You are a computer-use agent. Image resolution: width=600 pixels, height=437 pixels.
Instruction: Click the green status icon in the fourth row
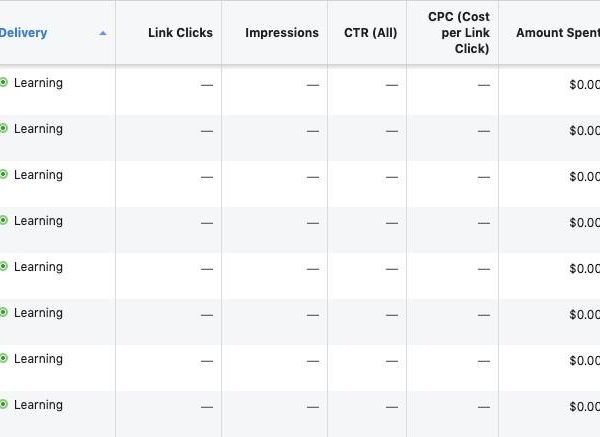coord(3,221)
